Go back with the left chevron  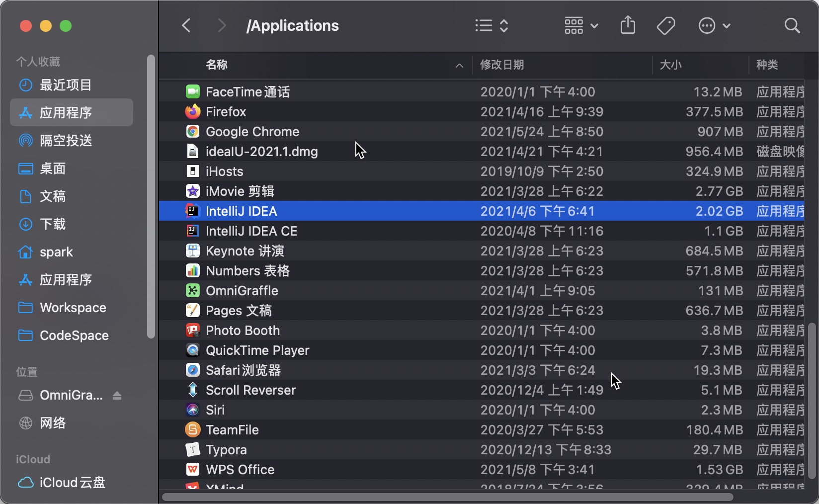point(186,25)
